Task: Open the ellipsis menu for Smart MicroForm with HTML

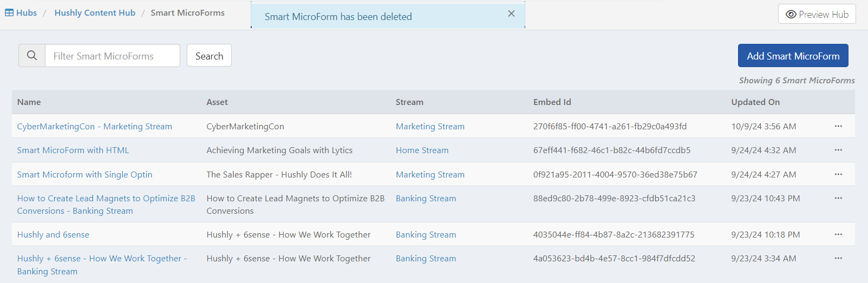Action: point(838,150)
